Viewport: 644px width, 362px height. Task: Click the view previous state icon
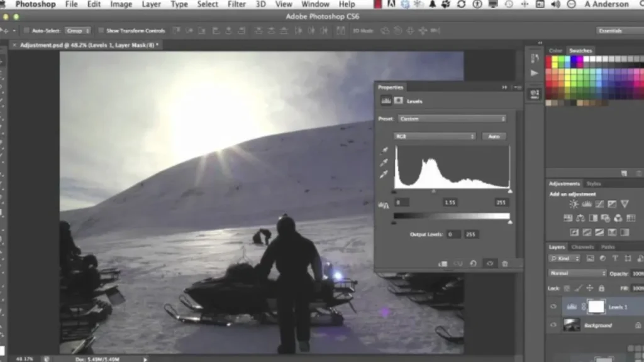[458, 263]
